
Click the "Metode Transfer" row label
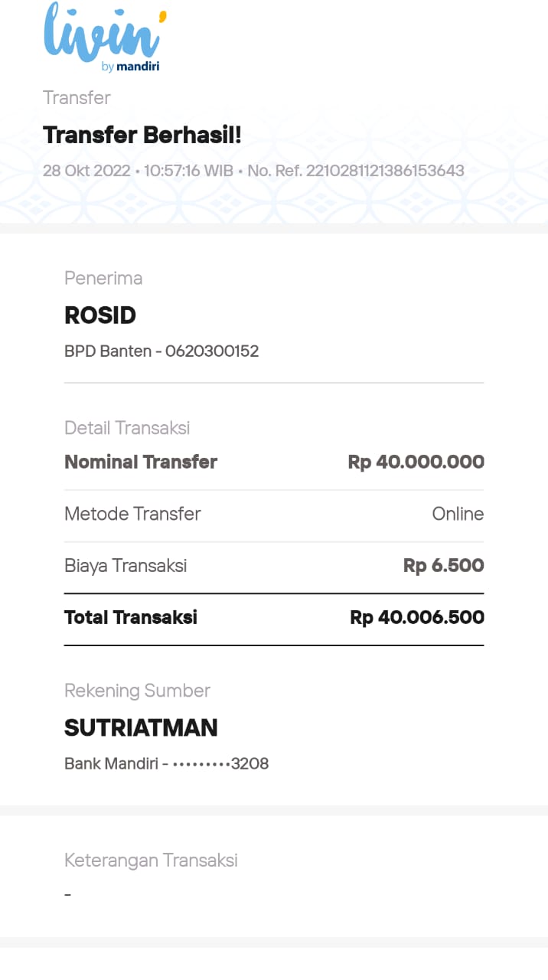point(132,514)
